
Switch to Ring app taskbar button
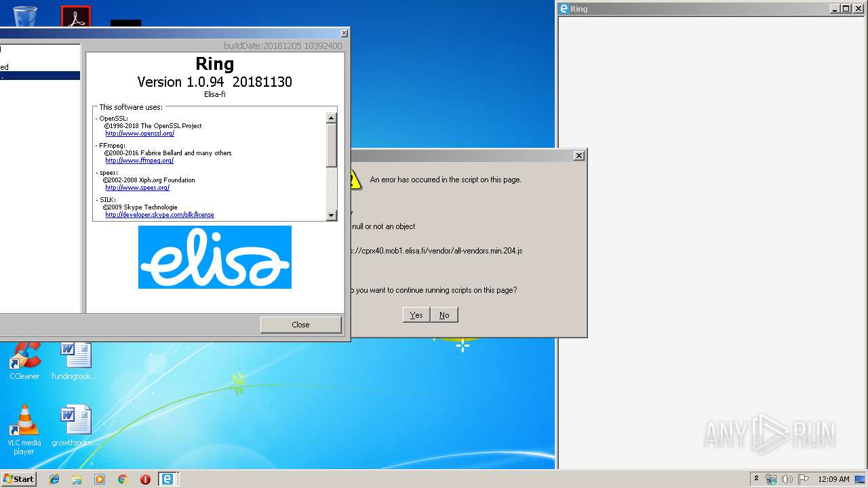coord(167,479)
